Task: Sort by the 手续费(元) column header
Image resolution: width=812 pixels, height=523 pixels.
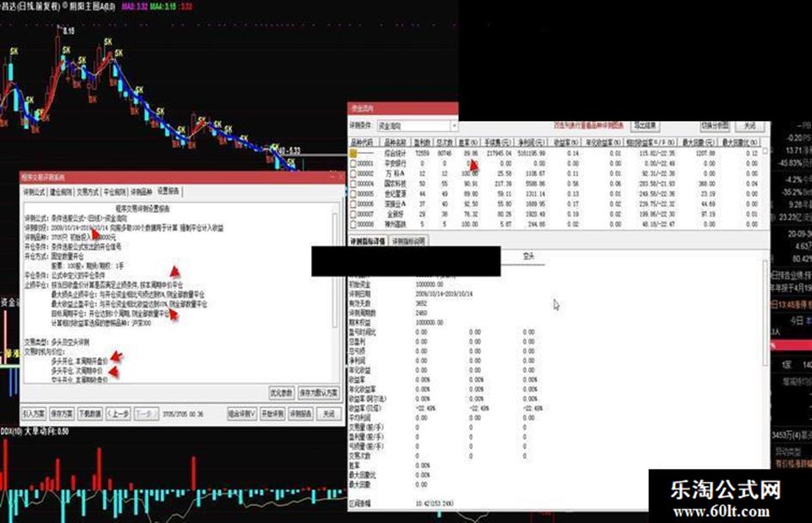Action: [498, 142]
